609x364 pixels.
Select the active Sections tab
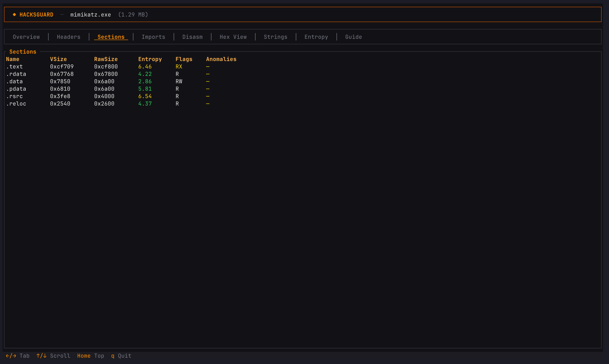pos(111,37)
